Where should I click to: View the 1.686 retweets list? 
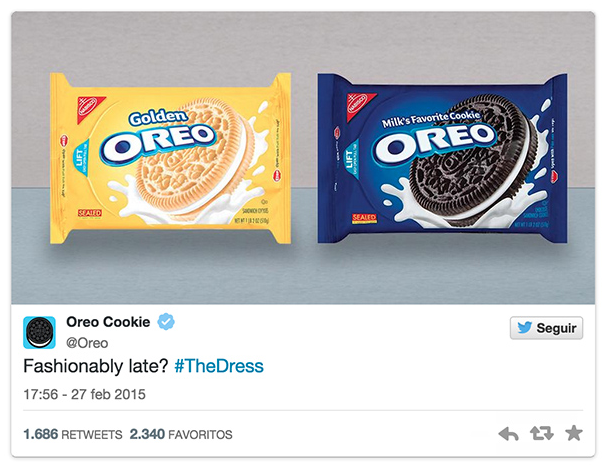pyautogui.click(x=73, y=434)
